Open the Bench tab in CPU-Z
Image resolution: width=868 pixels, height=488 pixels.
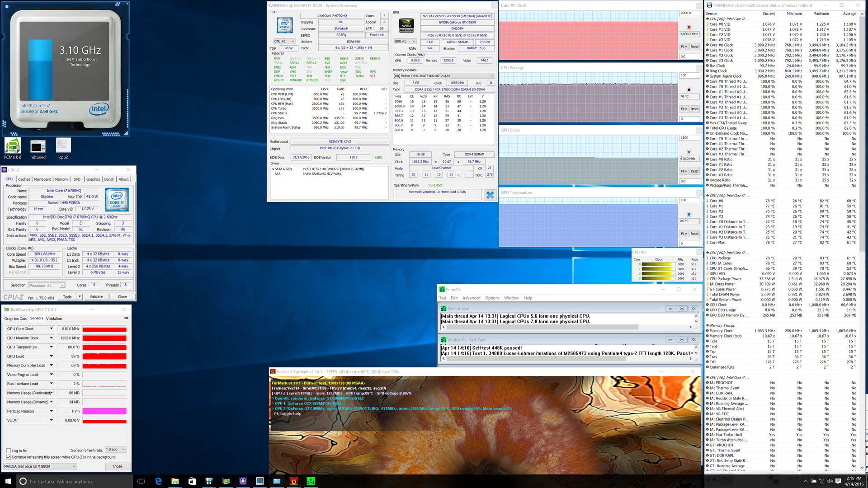pos(109,179)
